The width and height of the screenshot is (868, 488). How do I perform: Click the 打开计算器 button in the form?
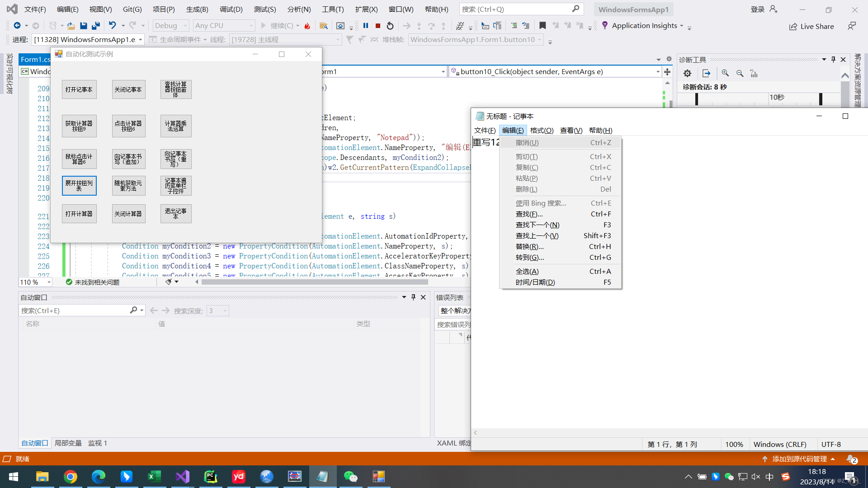[x=79, y=214]
